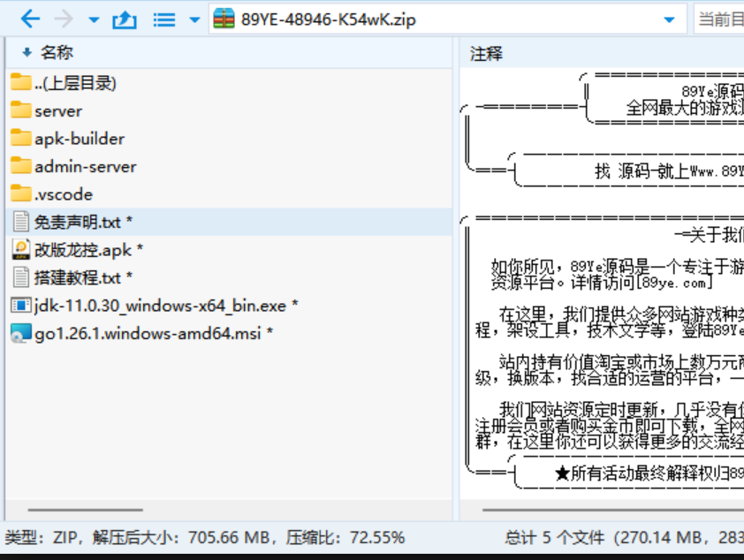Select the apk-builder folder
The width and height of the screenshot is (744, 560).
pyautogui.click(x=79, y=139)
